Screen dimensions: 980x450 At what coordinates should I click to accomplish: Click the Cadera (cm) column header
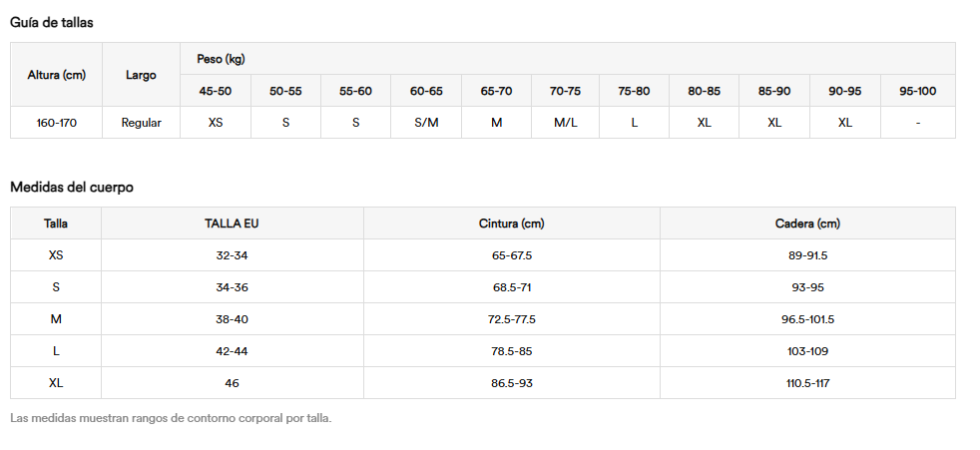807,224
